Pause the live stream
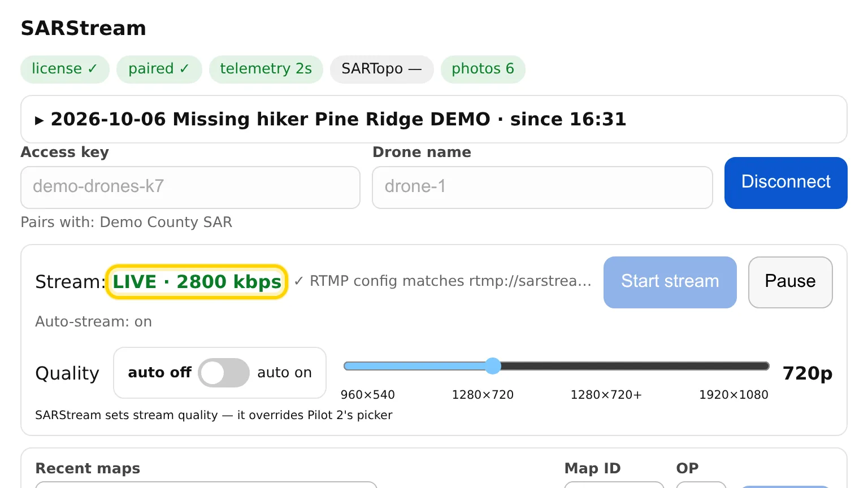 pyautogui.click(x=790, y=282)
